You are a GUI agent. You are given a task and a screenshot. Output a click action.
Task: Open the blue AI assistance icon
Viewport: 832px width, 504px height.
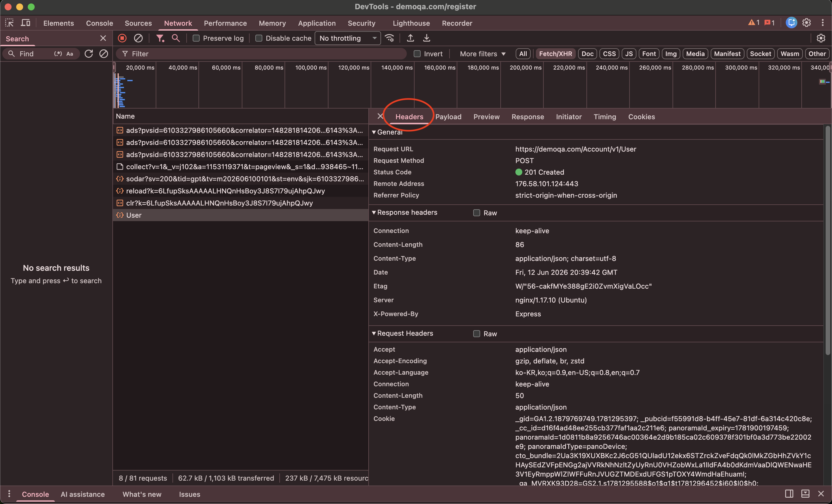pyautogui.click(x=791, y=23)
